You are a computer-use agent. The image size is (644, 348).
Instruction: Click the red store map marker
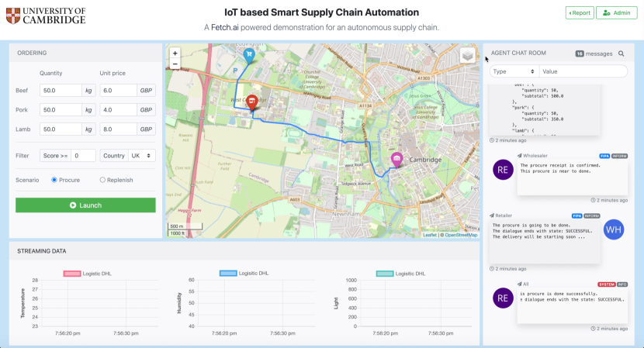(x=251, y=102)
